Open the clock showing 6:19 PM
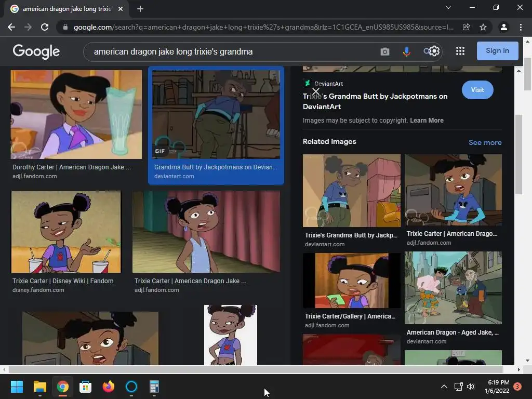The height and width of the screenshot is (399, 532). point(497,387)
